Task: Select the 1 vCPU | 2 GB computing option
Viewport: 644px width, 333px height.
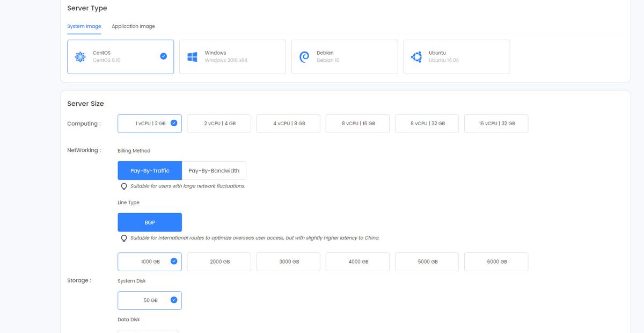Action: tap(150, 124)
